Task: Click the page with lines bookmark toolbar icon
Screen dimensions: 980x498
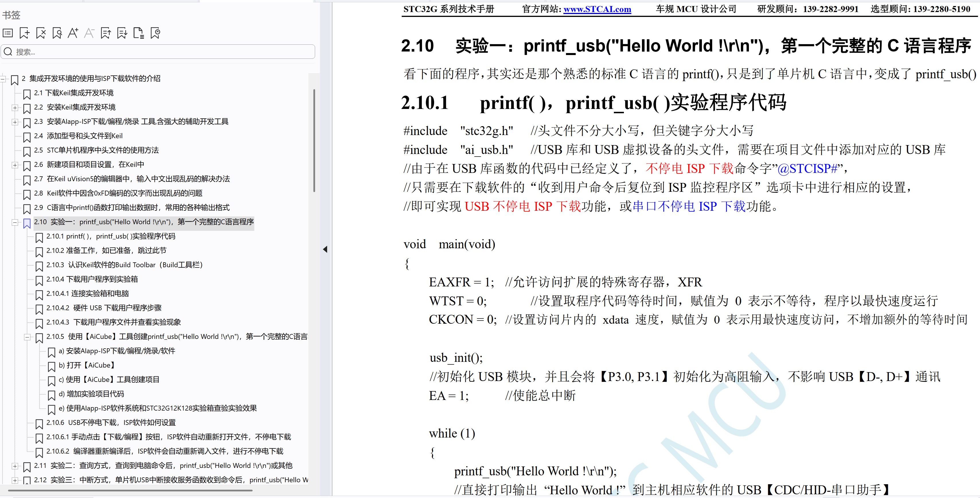Action: click(x=138, y=33)
